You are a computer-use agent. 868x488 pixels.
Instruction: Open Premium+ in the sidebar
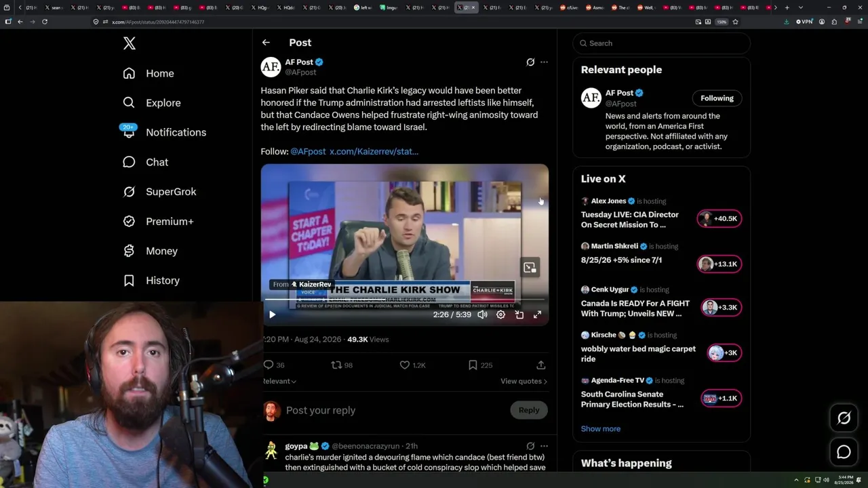tap(158, 221)
